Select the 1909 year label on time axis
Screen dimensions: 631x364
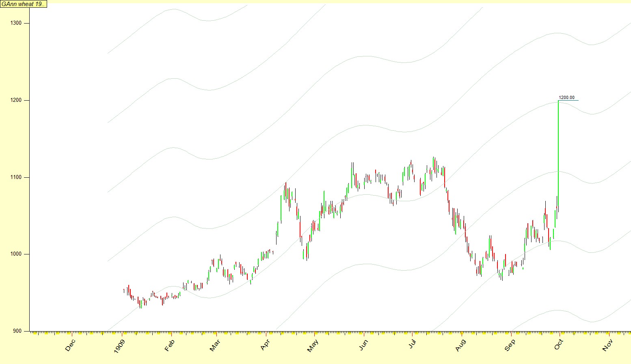119,345
